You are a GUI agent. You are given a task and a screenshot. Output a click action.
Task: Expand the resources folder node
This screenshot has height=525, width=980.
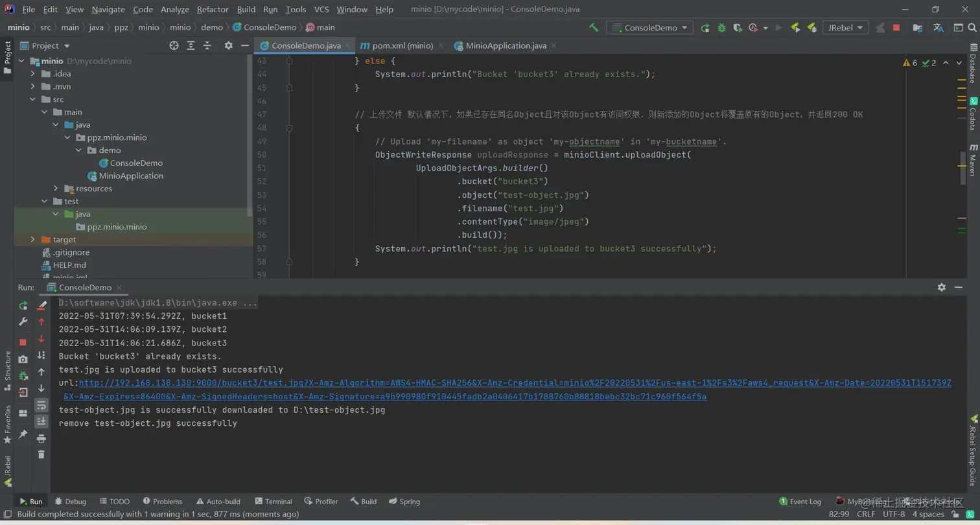[56, 189]
